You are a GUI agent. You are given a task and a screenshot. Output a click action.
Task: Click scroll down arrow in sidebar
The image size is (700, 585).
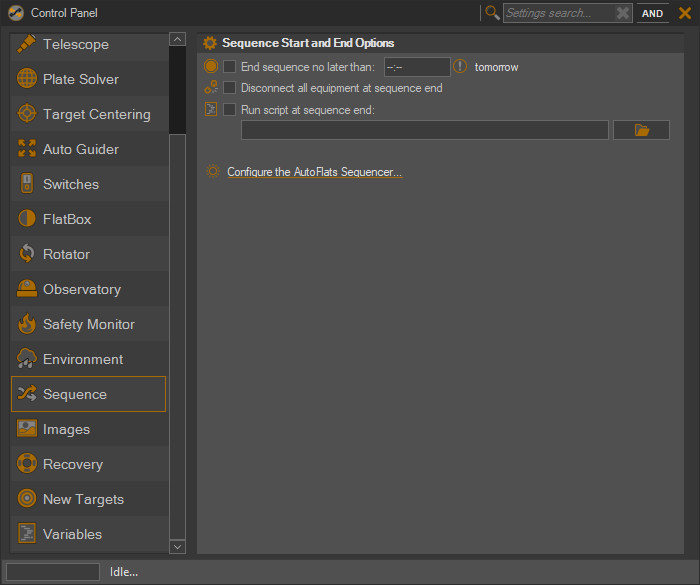[x=177, y=547]
